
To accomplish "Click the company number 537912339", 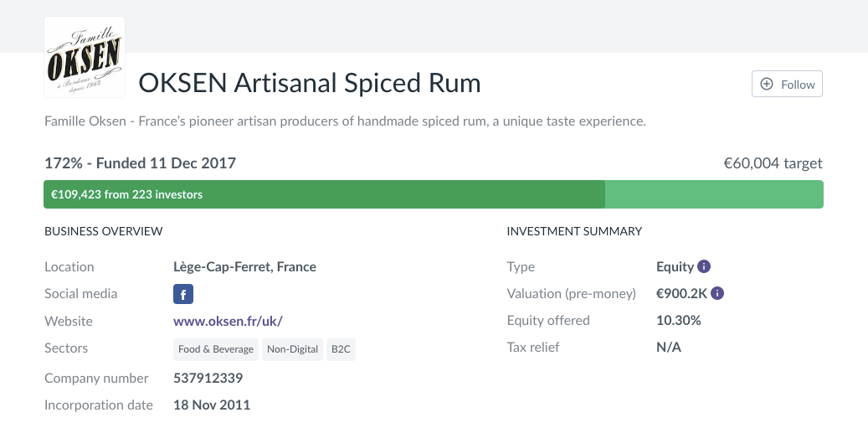I will point(208,378).
